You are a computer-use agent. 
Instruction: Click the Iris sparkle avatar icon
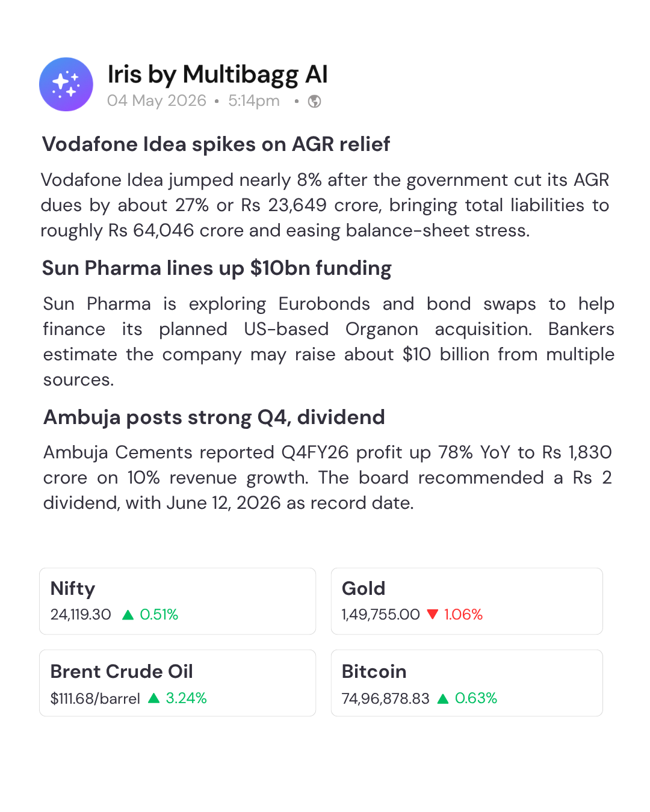(66, 84)
